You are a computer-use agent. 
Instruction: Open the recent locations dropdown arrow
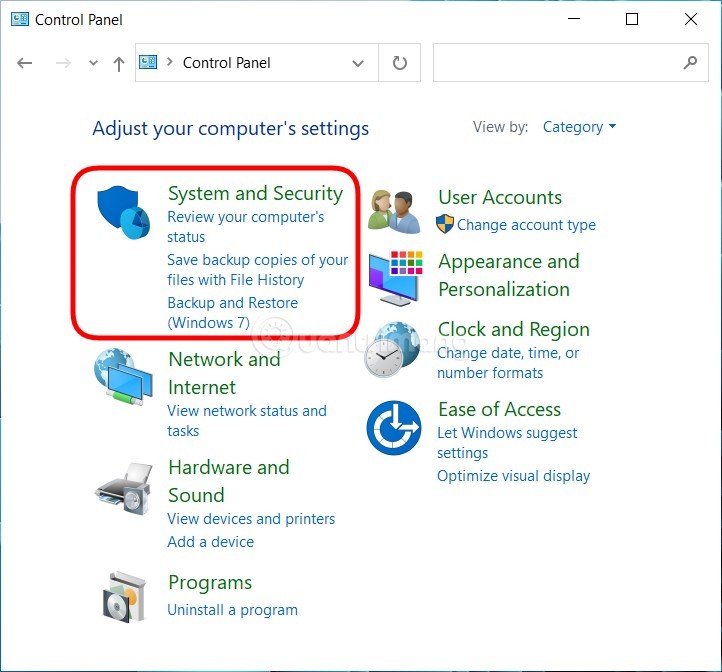(93, 63)
